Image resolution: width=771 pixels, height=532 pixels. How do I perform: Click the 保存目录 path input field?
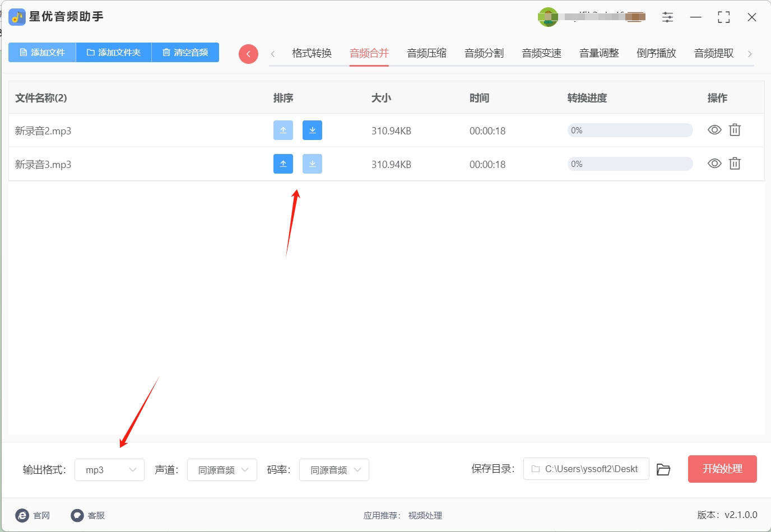(586, 469)
